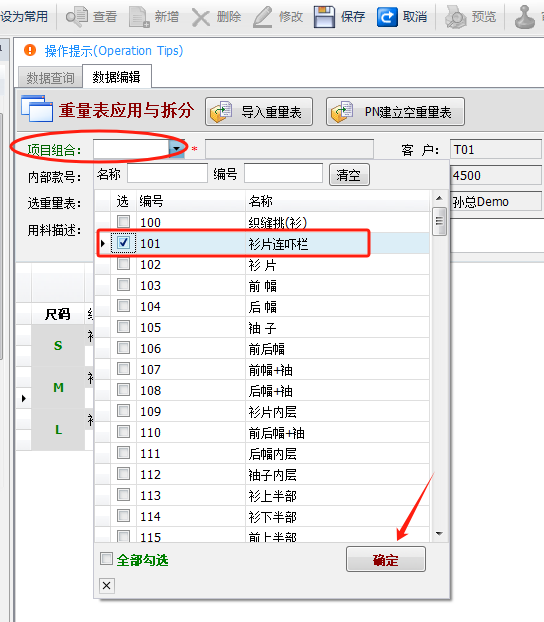The image size is (544, 622).
Task: Uncheck the box for row 101 衫片连吓栏
Action: pos(123,242)
